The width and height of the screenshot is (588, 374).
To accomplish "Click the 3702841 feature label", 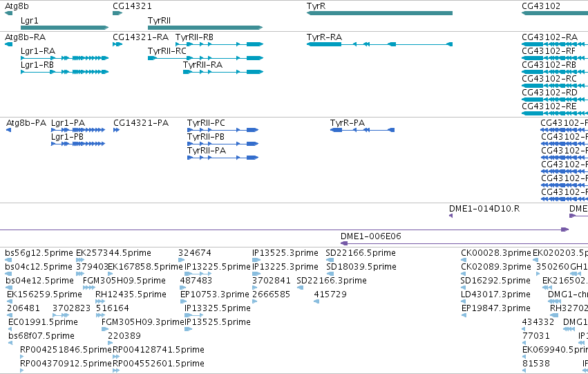I will coord(272,281).
